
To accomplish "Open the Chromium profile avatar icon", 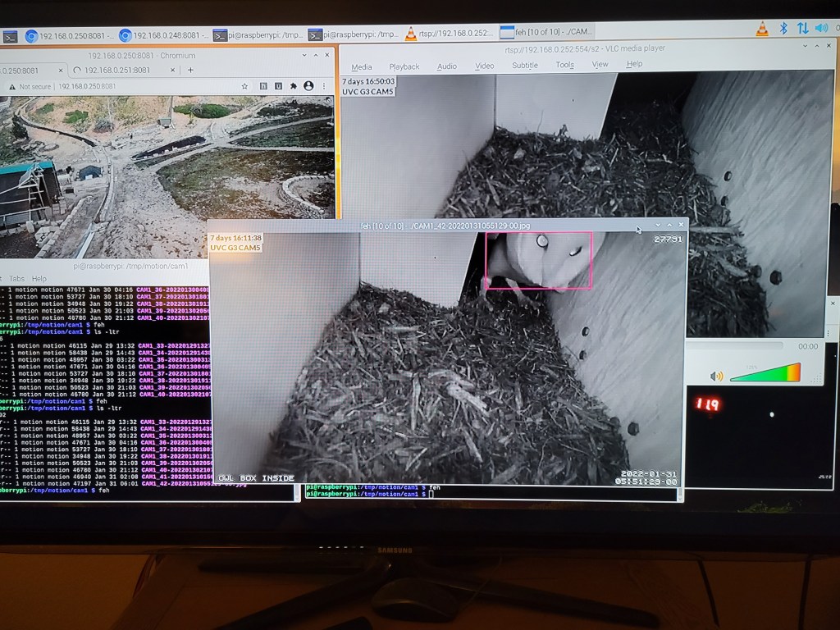I will tap(308, 86).
